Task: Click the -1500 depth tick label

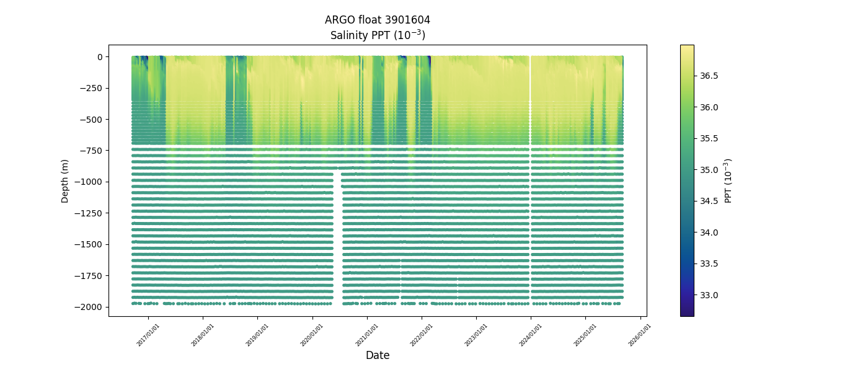Action: click(91, 244)
